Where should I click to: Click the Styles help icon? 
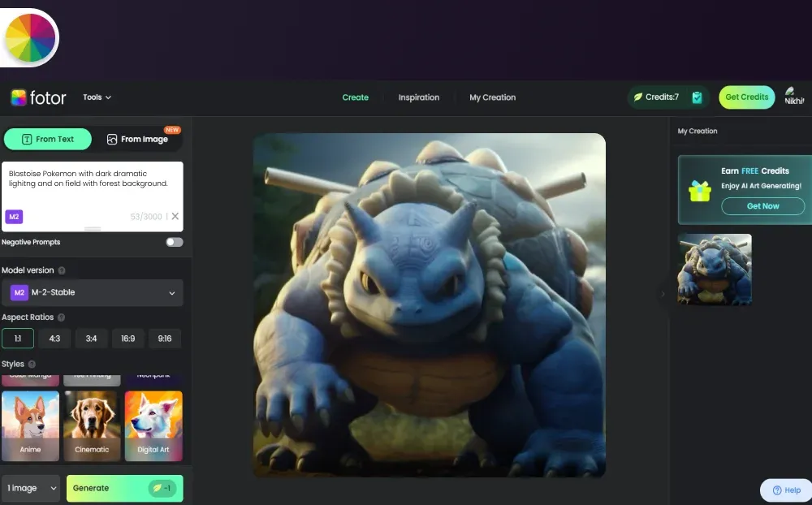coord(32,365)
